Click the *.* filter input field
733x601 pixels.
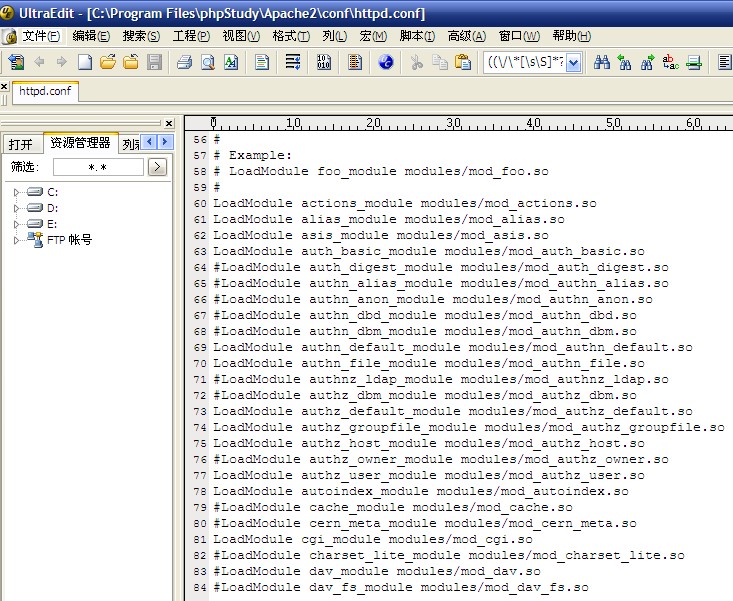[x=98, y=167]
